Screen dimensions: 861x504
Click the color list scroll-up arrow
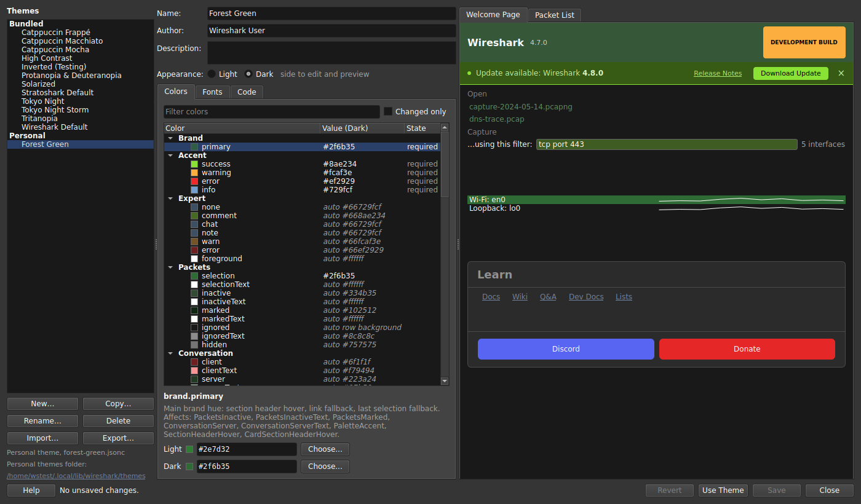pyautogui.click(x=445, y=128)
